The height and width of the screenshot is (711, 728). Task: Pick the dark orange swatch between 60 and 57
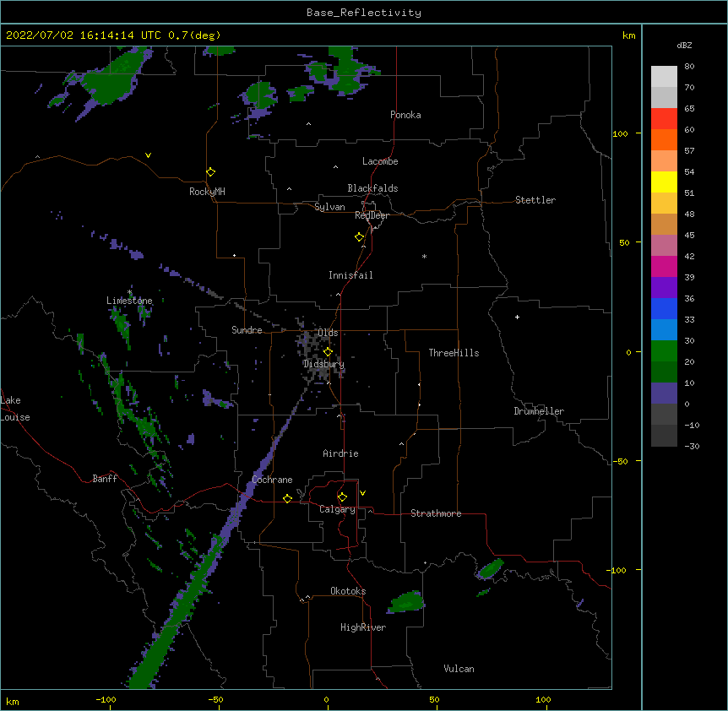coord(664,139)
